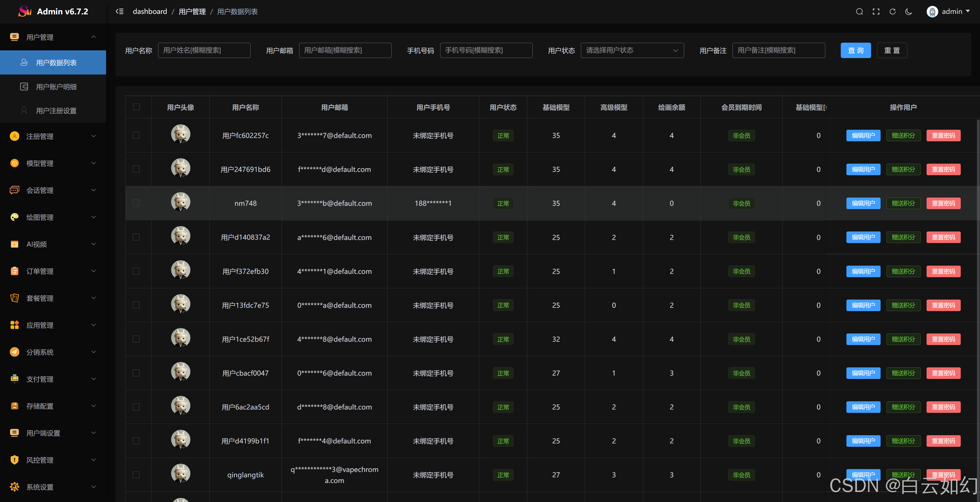Check the select-all checkbox in table header

tap(136, 107)
